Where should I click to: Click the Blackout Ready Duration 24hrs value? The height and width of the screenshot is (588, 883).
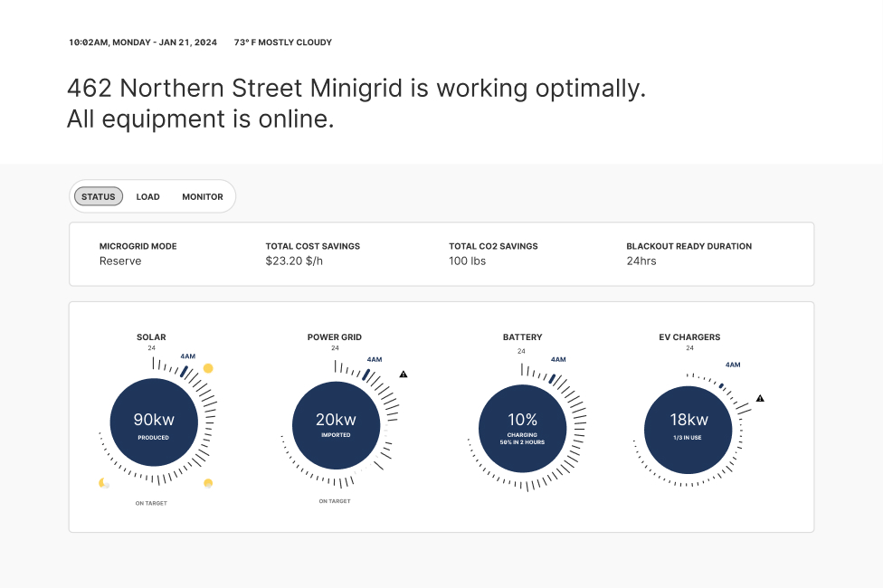641,261
